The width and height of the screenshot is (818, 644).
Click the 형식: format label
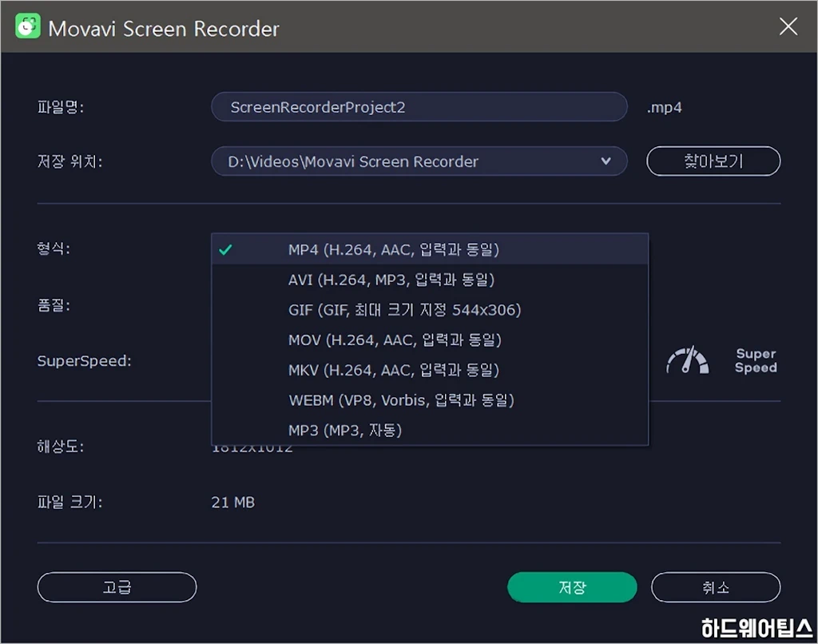(54, 248)
